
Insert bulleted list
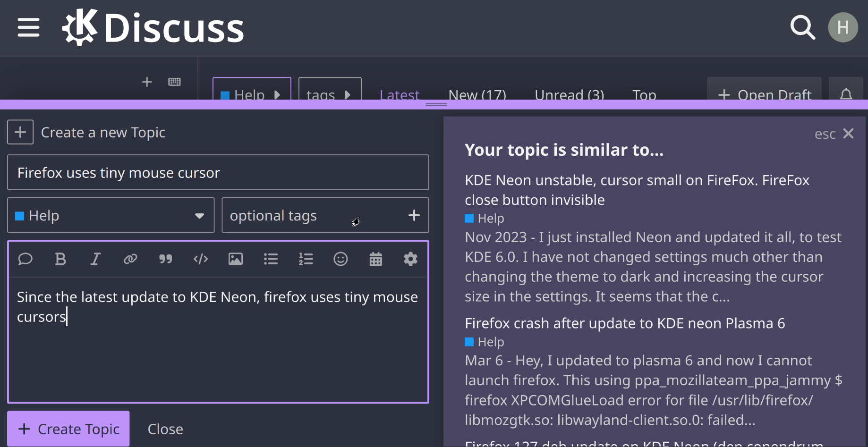(271, 259)
